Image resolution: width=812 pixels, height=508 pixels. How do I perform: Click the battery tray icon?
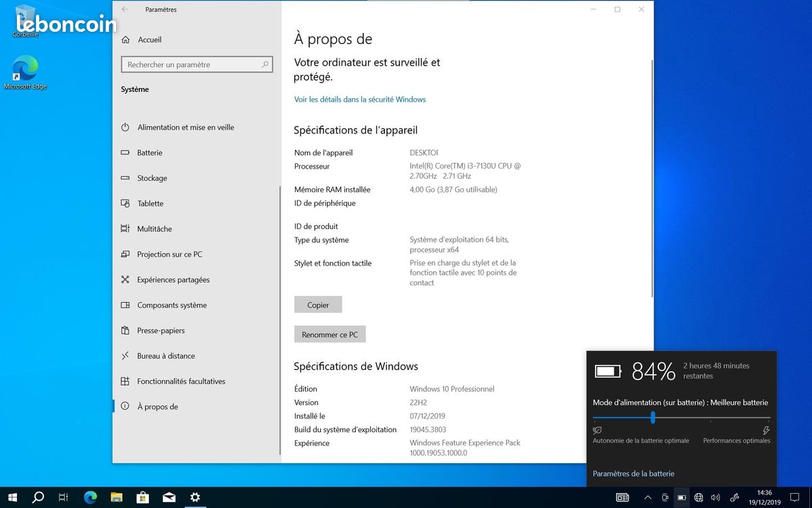[x=682, y=498]
